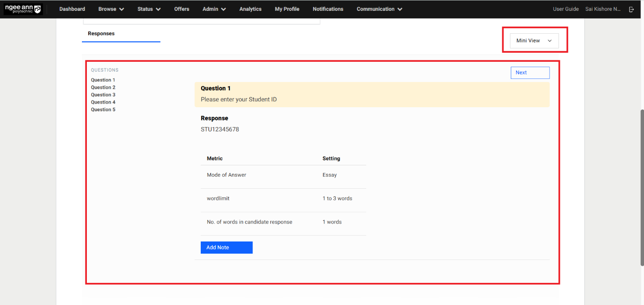Click the logout icon in top bar

click(x=631, y=9)
